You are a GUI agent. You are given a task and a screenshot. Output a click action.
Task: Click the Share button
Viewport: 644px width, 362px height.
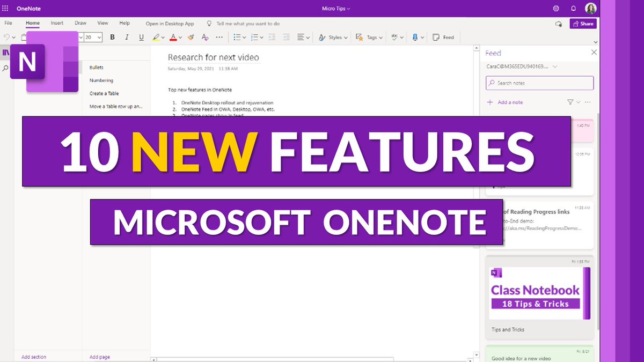[583, 24]
